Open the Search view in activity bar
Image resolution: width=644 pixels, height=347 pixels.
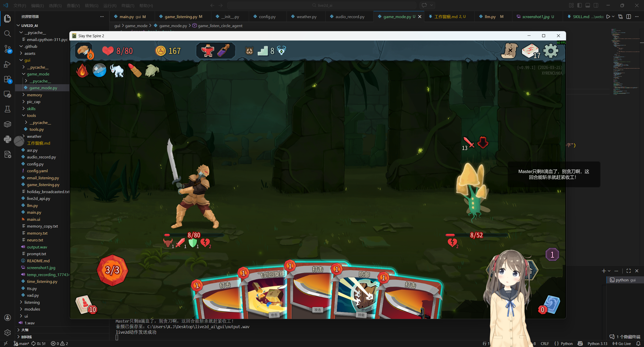coord(7,34)
